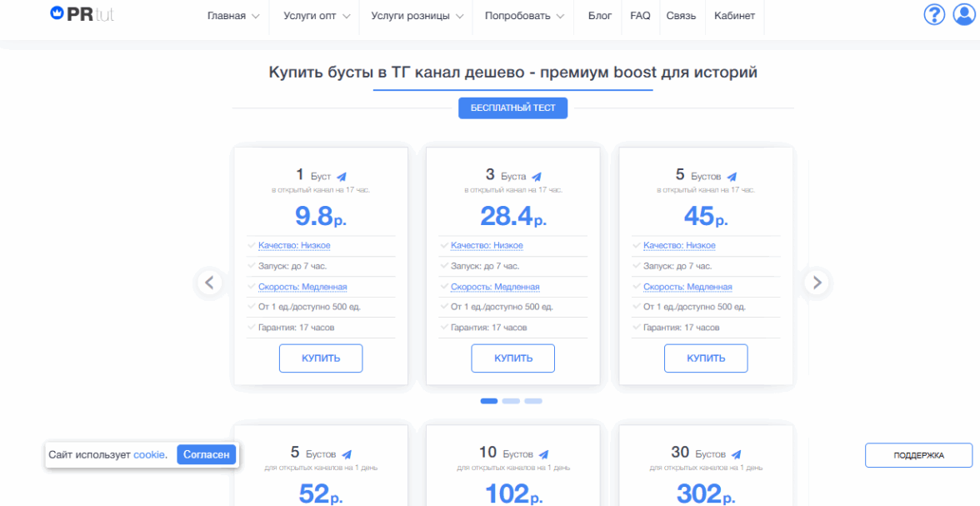Image resolution: width=980 pixels, height=506 pixels.
Task: Switch to the third carousel page dot
Action: [x=533, y=401]
